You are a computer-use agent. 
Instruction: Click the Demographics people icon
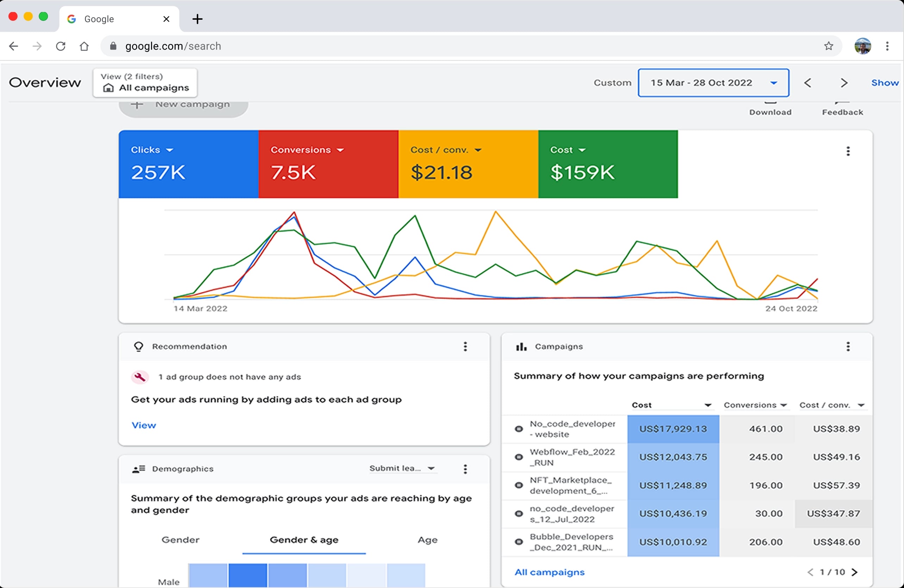139,469
